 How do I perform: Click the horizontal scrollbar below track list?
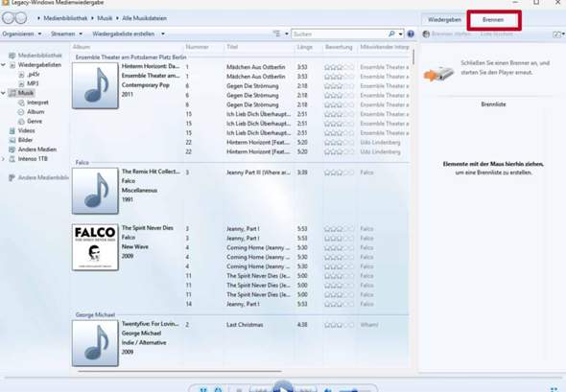pos(179,371)
